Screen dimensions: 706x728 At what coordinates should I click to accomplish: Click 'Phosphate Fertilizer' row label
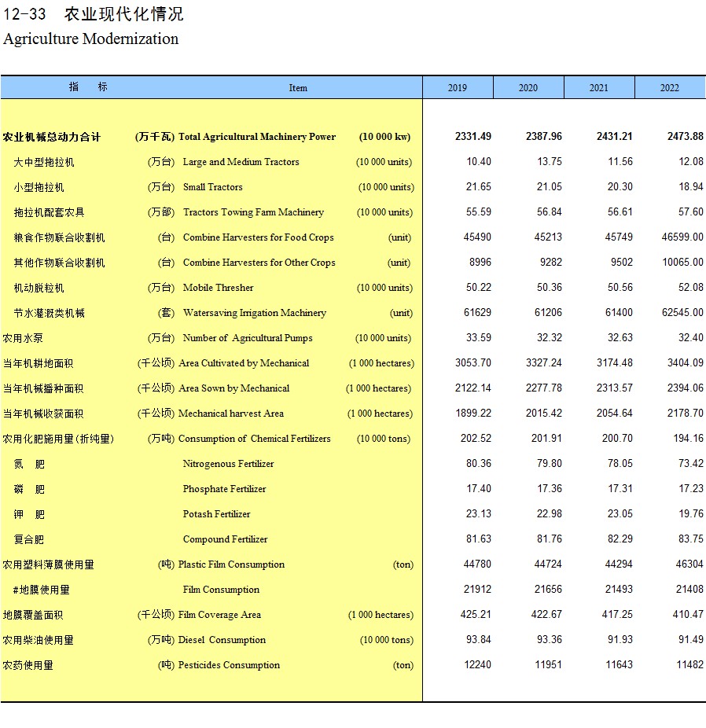(224, 489)
